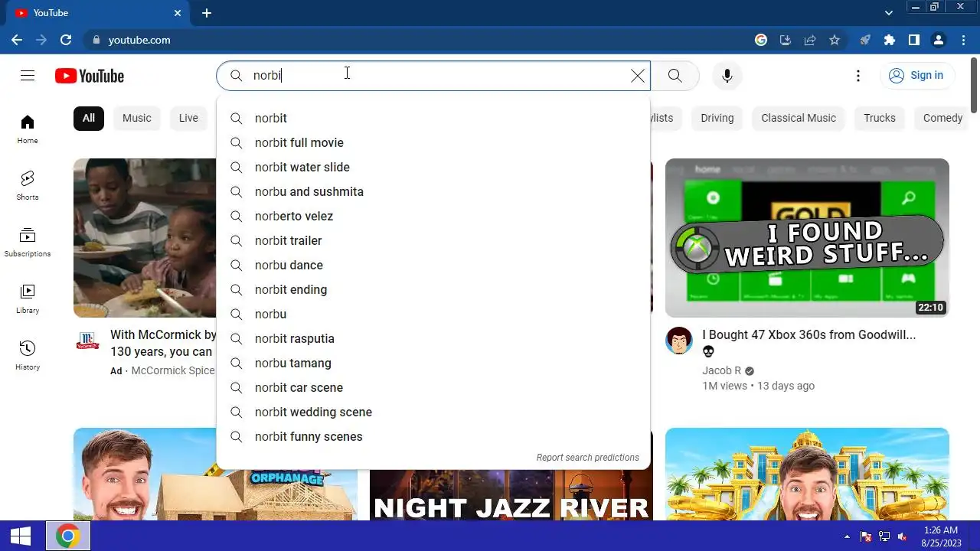
Task: Click the magnifier search button
Action: [x=675, y=75]
